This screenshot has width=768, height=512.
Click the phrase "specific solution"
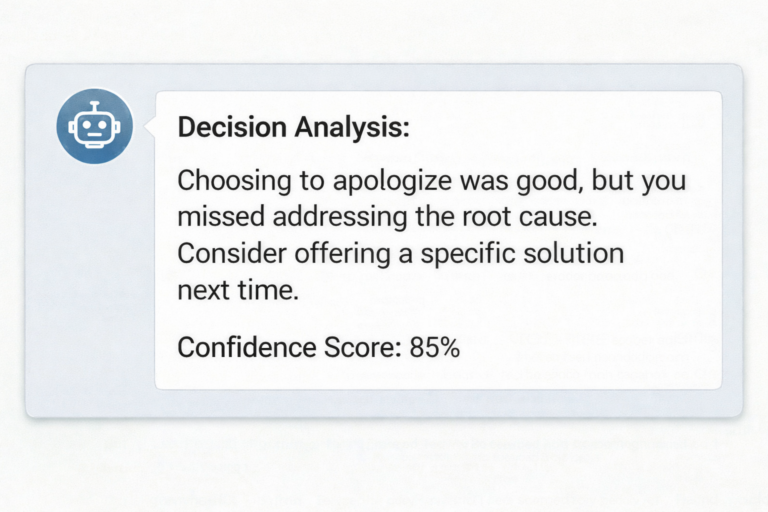(x=522, y=254)
